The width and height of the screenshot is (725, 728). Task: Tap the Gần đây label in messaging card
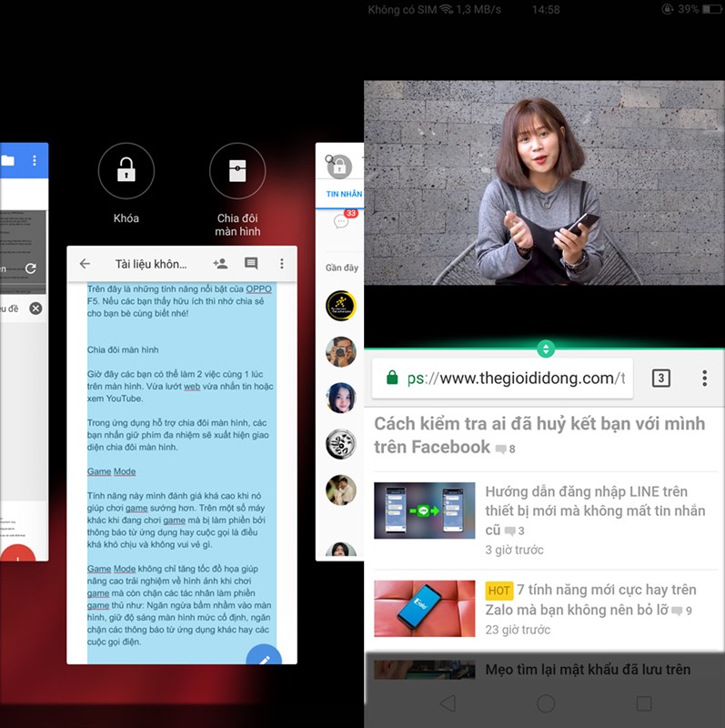[x=342, y=268]
